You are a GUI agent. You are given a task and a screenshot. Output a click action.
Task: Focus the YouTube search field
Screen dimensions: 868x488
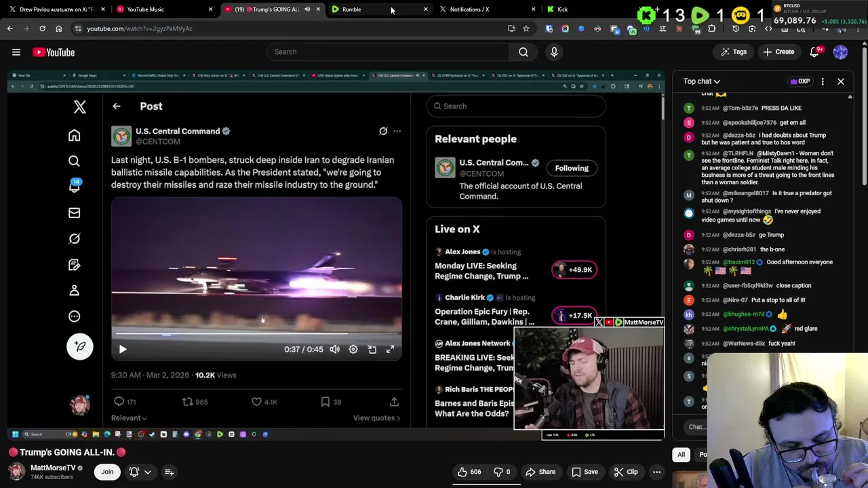[x=388, y=52]
